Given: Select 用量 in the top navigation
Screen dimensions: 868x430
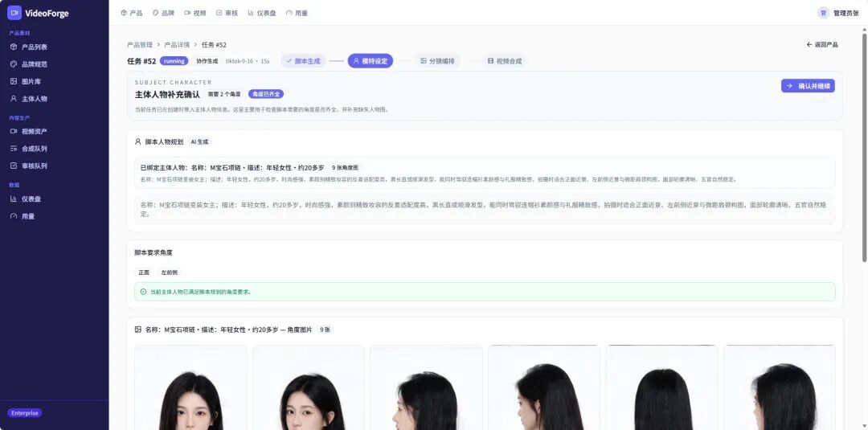Looking at the screenshot, I should [x=297, y=13].
